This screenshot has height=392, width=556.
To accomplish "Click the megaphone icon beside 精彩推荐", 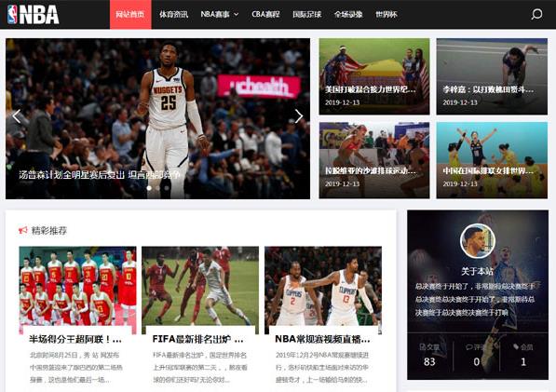I will (23, 230).
